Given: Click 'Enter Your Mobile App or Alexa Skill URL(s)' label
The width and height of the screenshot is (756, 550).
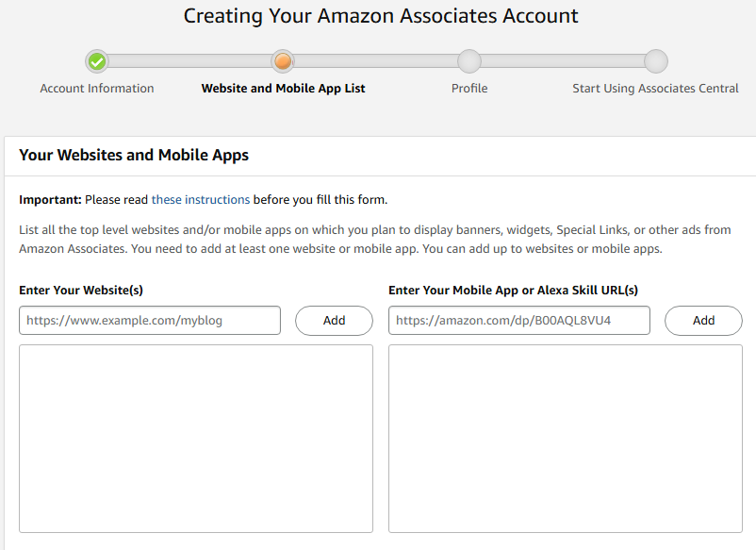Looking at the screenshot, I should (513, 290).
